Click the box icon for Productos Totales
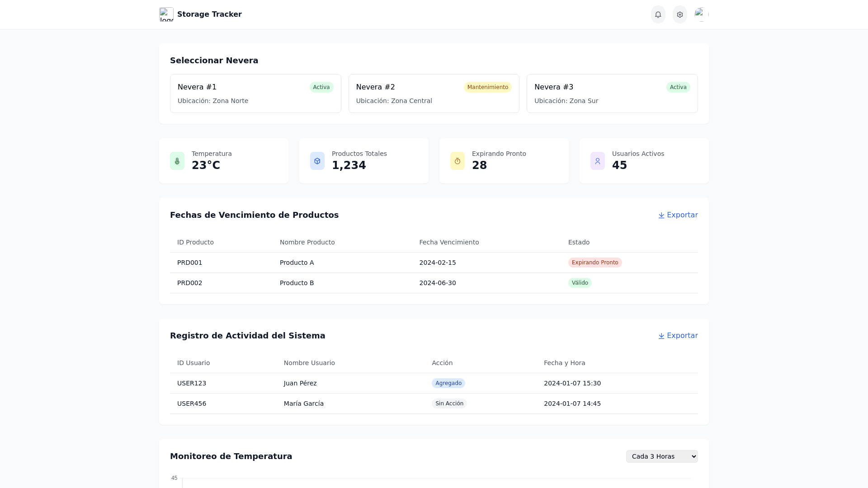Viewport: 868px width, 488px height. coord(317,161)
